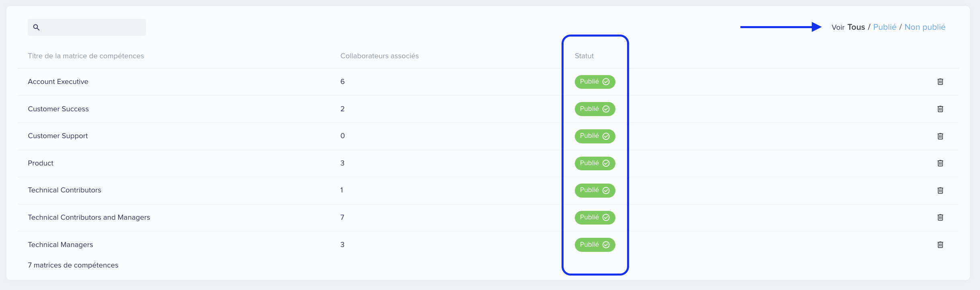Delete the Product matrix
This screenshot has height=290, width=980.
click(940, 163)
